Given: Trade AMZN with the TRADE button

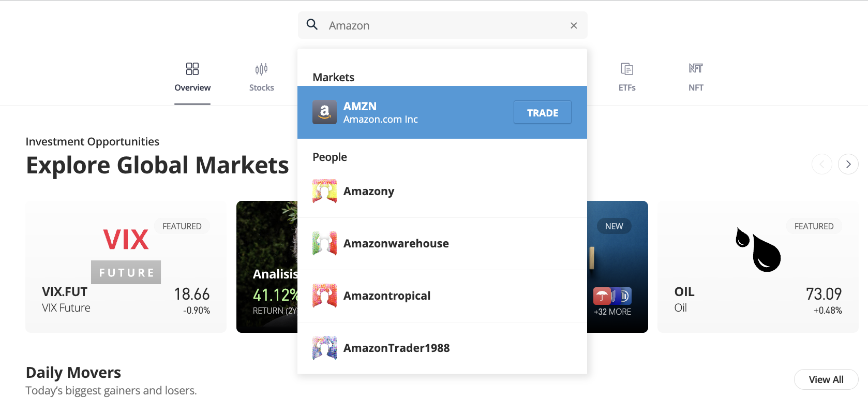Looking at the screenshot, I should tap(543, 112).
